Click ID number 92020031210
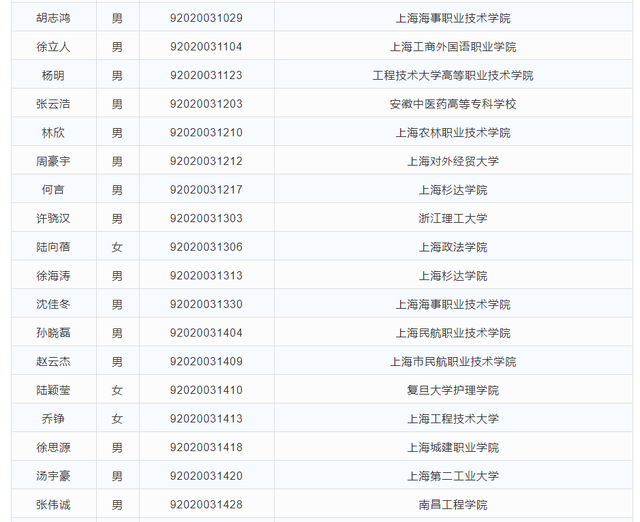 [x=206, y=133]
